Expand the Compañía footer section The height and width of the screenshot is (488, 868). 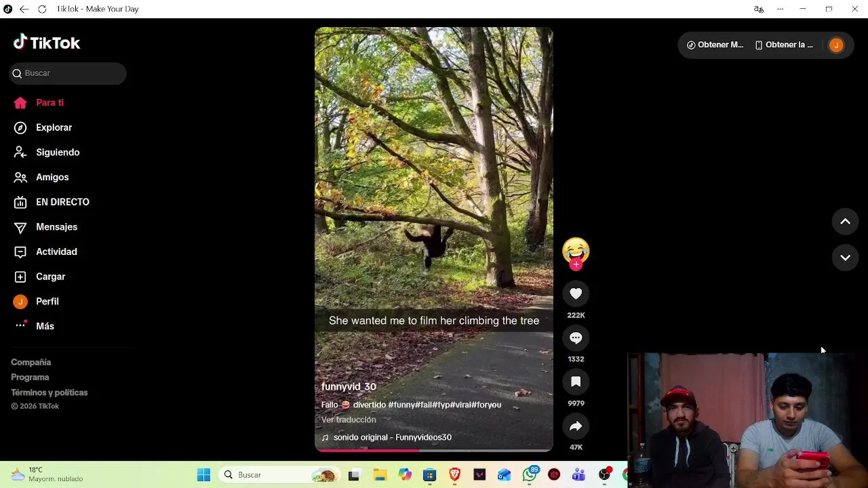[x=31, y=363]
